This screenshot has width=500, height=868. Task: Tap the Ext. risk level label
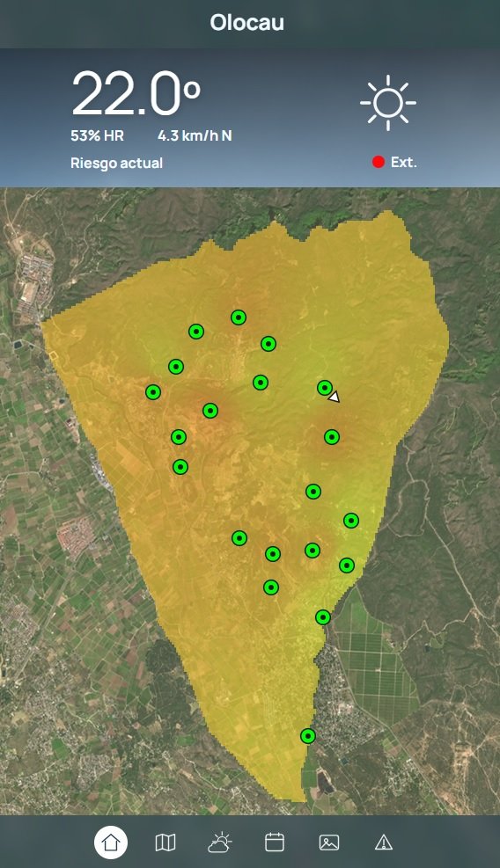[403, 162]
